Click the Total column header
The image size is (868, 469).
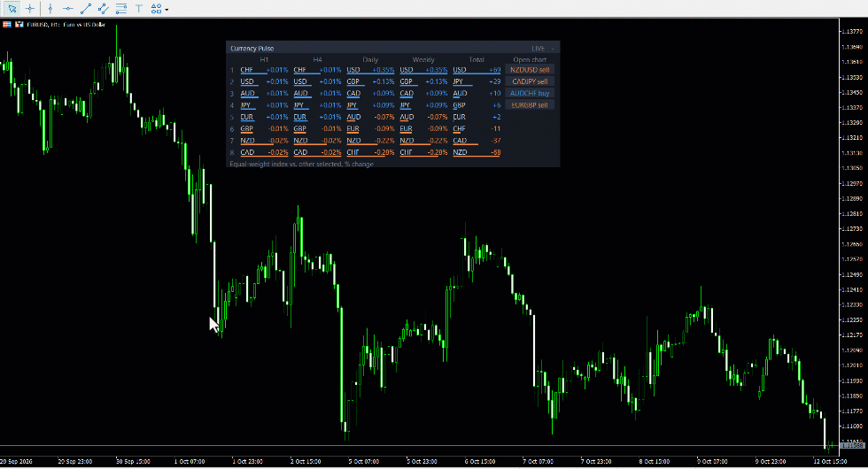click(477, 60)
